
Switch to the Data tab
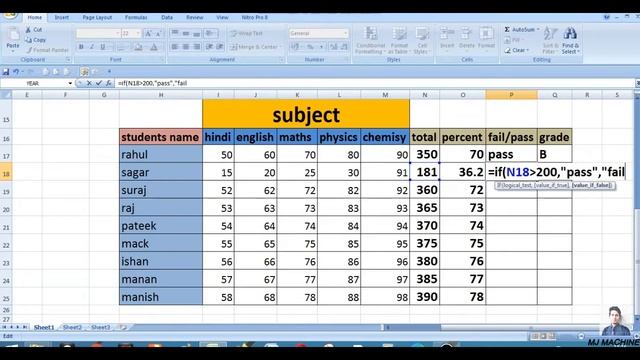click(167, 18)
